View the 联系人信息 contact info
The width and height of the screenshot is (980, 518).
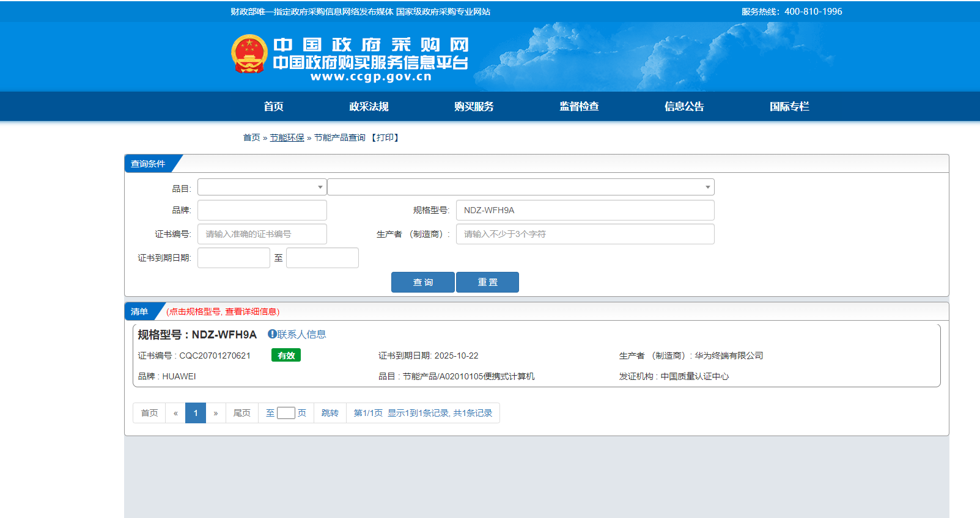tap(301, 334)
